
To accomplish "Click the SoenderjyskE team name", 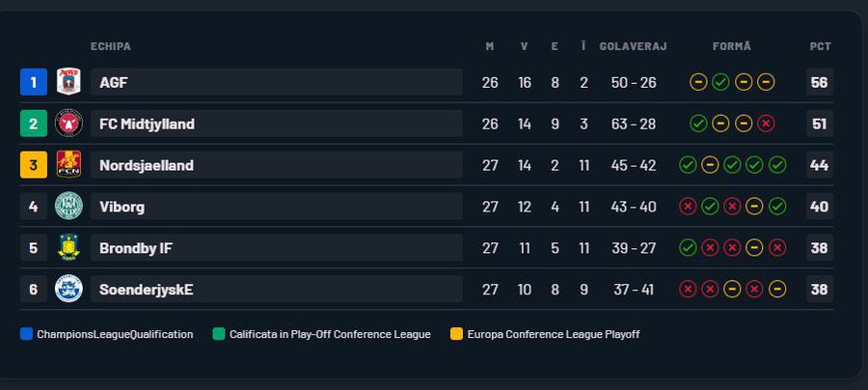I will [x=147, y=290].
